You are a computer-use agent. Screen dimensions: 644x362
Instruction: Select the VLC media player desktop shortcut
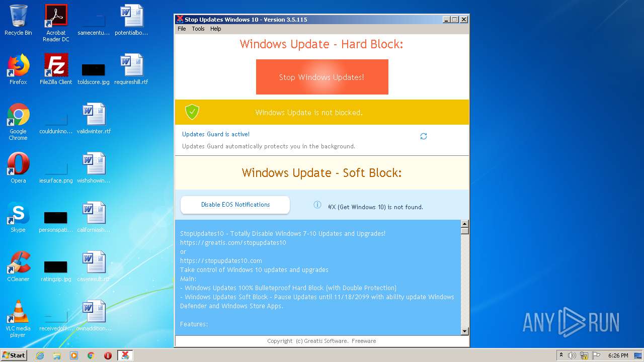pos(18,319)
